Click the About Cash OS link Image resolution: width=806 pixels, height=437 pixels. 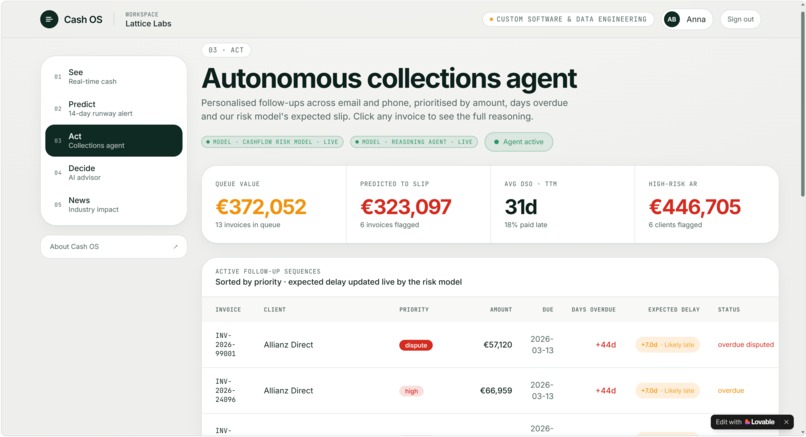[114, 247]
